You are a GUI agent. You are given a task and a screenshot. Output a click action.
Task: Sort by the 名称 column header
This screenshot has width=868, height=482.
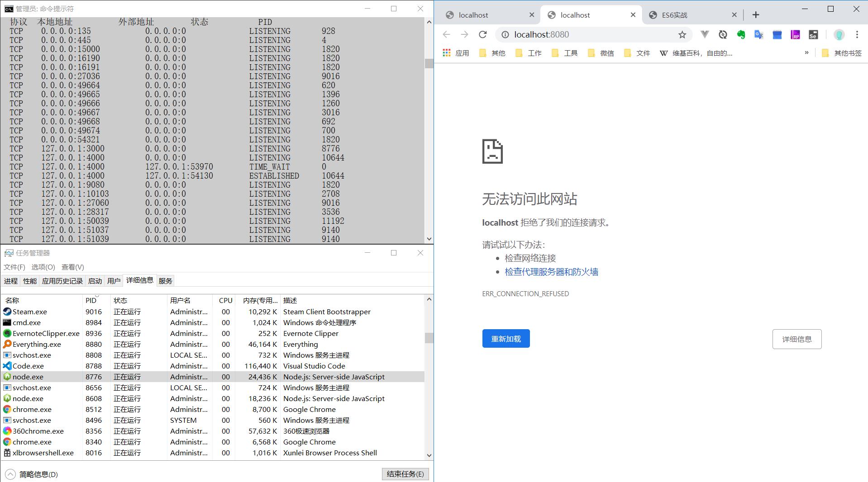(42, 300)
